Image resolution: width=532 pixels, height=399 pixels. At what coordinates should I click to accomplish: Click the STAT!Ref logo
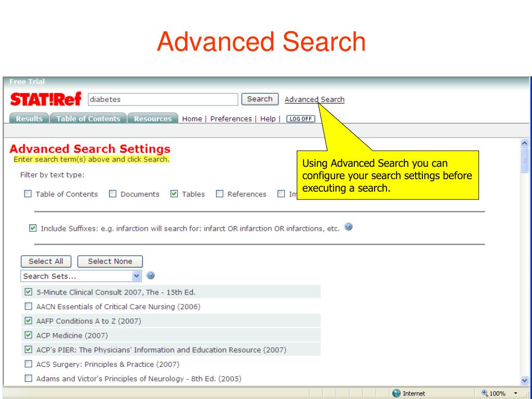46,99
